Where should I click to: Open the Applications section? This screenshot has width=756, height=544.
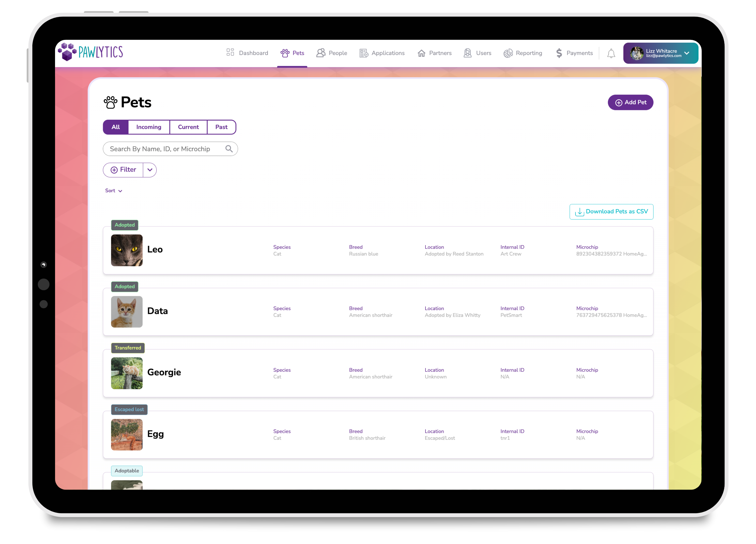point(382,53)
